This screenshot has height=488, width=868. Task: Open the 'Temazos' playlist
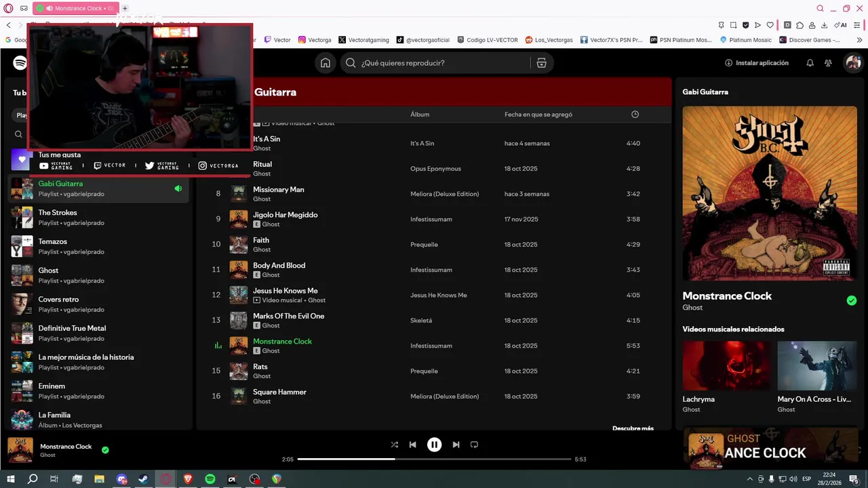98,247
